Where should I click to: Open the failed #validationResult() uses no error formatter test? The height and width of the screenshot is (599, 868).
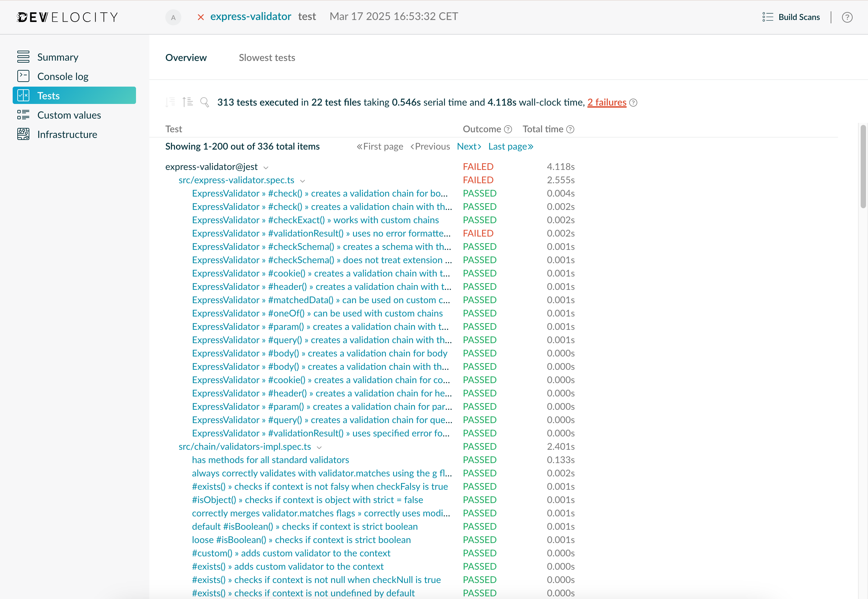[x=321, y=234]
